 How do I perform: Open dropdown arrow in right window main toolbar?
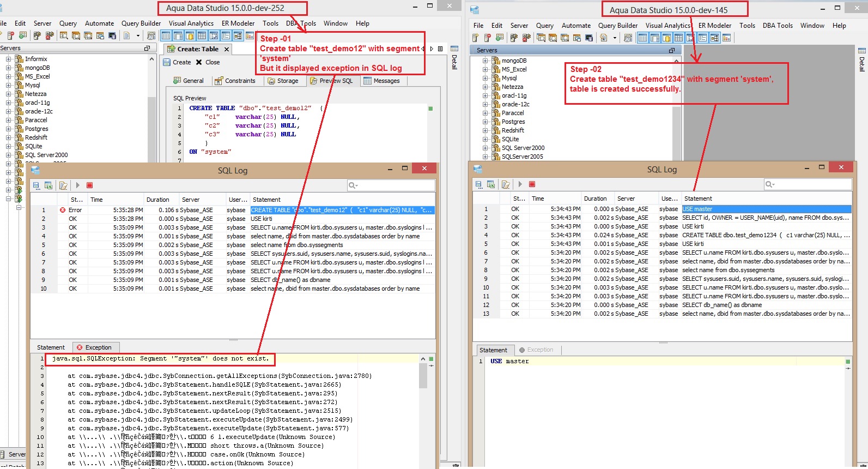[615, 38]
